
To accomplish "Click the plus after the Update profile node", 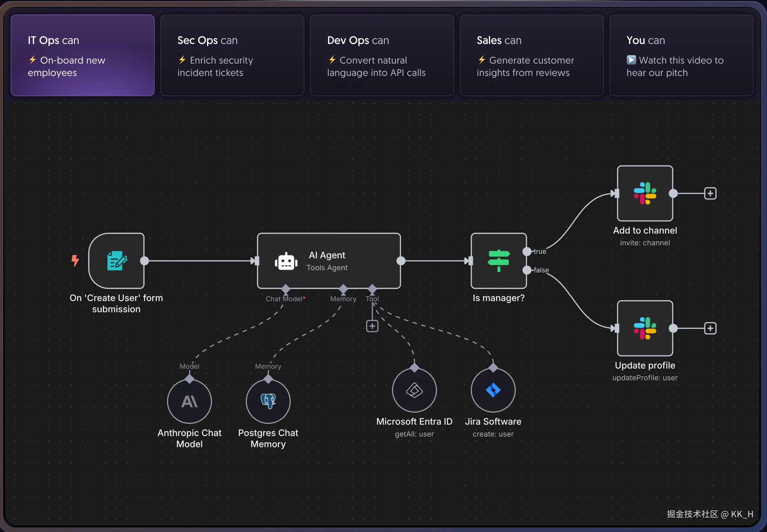I will coord(710,328).
